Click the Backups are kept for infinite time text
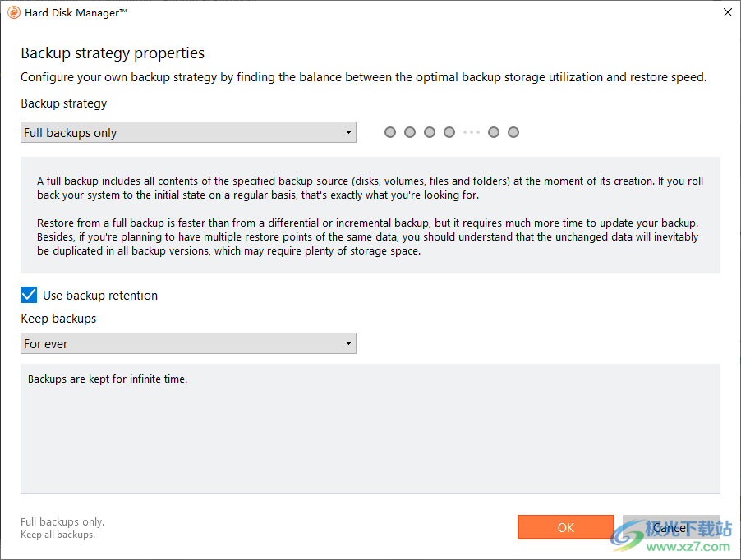This screenshot has height=560, width=741. 108,379
